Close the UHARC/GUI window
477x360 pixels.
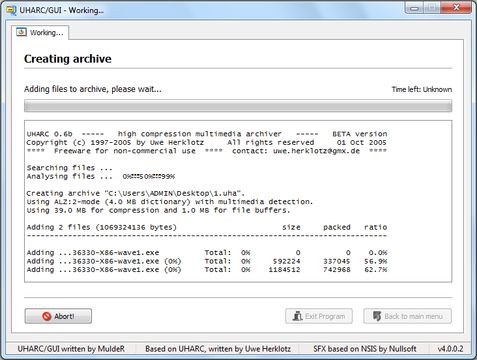tap(456, 8)
